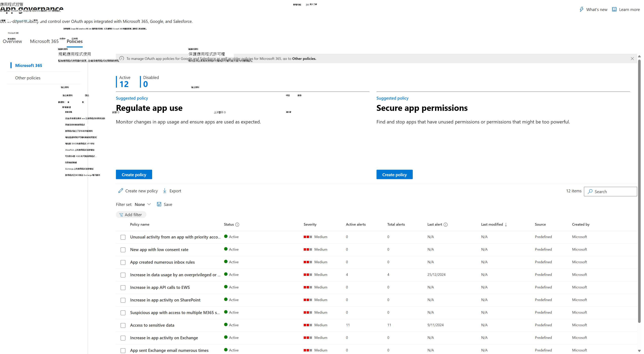644x354 pixels.
Task: Click the Last modified sort arrow
Action: pos(506,224)
